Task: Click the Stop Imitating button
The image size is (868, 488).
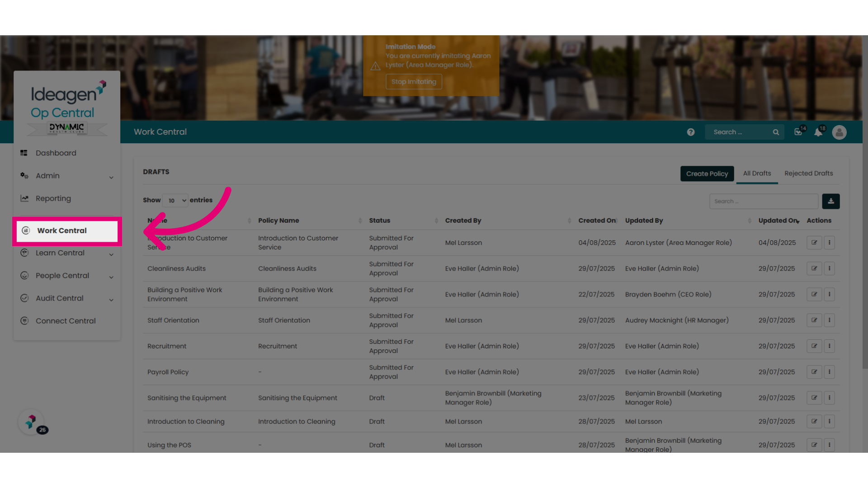Action: pos(414,82)
